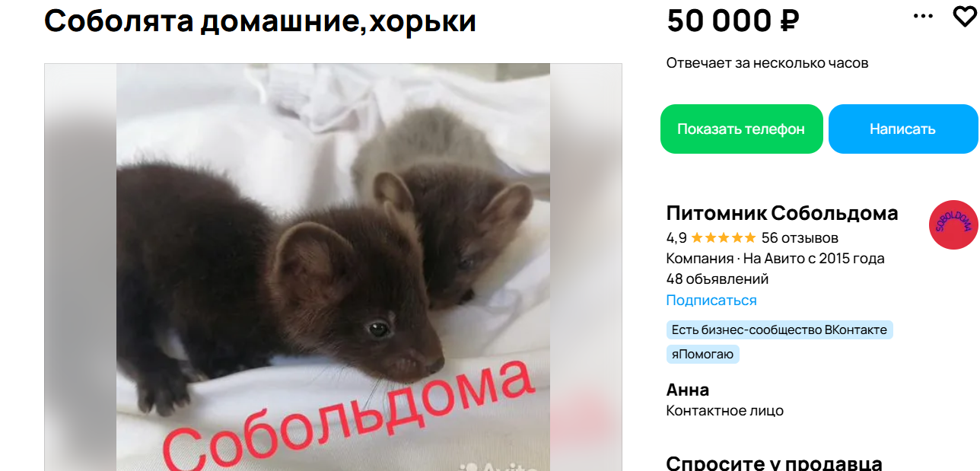This screenshot has height=471, width=980.
Task: Click the ВКонтакте business community badge
Action: [779, 329]
